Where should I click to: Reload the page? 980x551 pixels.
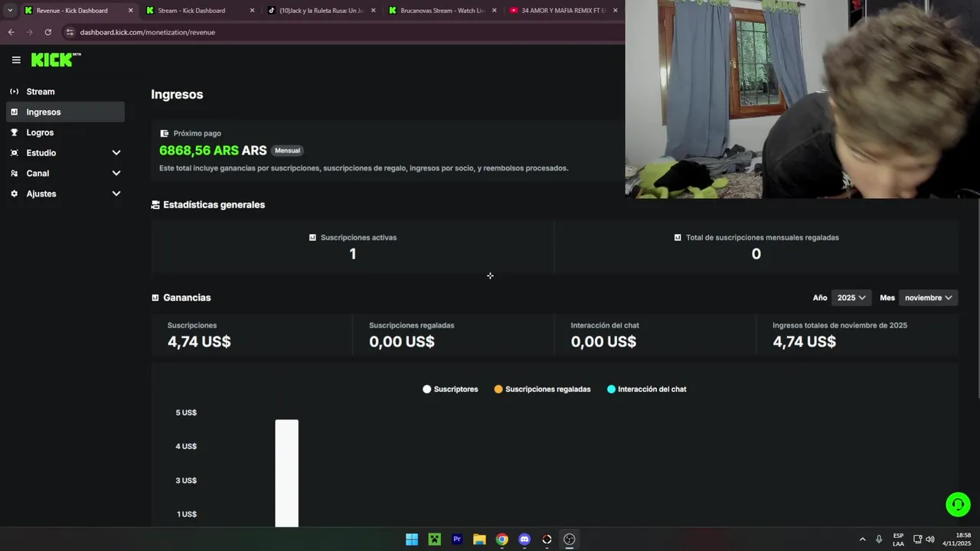point(47,32)
